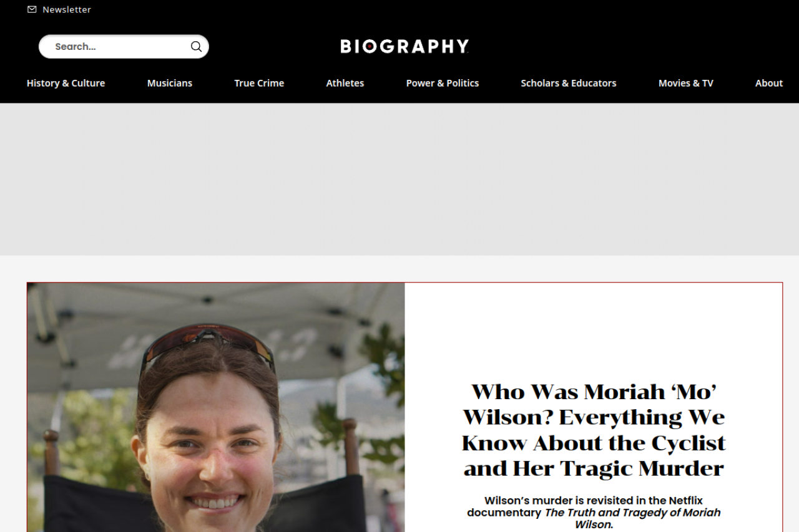Image resolution: width=799 pixels, height=532 pixels.
Task: Click the sunglasses on the cyclist's head
Action: [x=208, y=345]
